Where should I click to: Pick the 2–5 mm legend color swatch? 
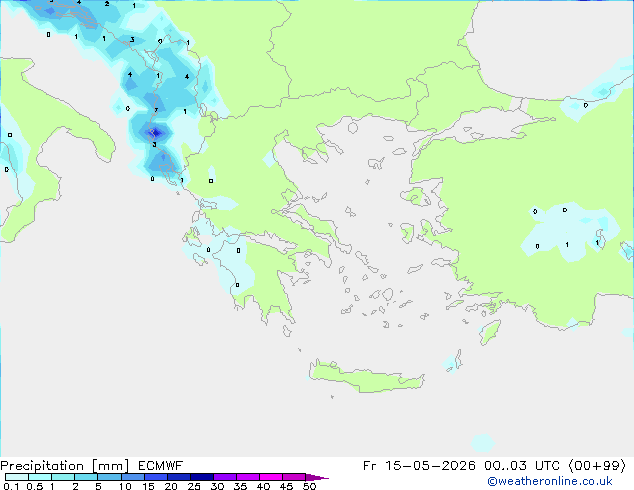point(86,477)
